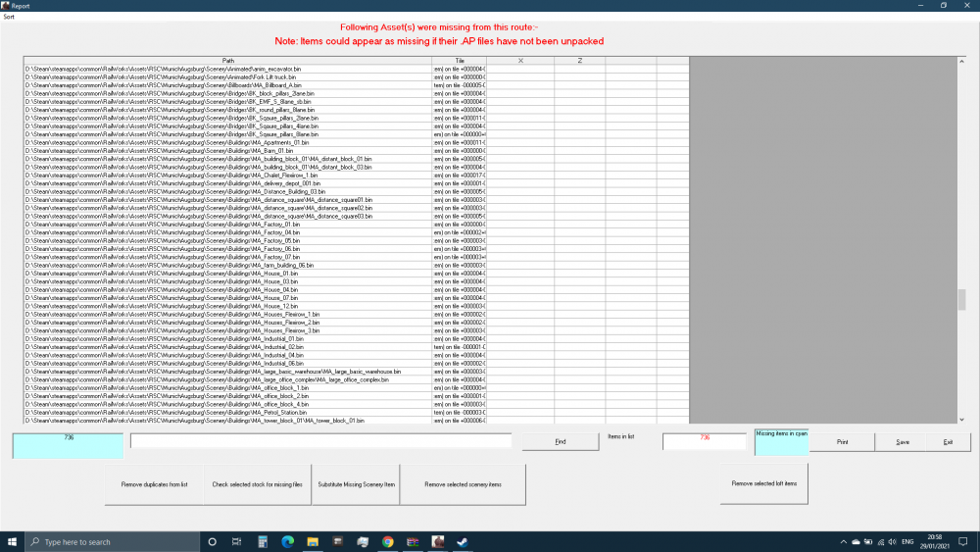Click the list scrollbar down arrow
The height and width of the screenshot is (552, 980).
tap(962, 420)
